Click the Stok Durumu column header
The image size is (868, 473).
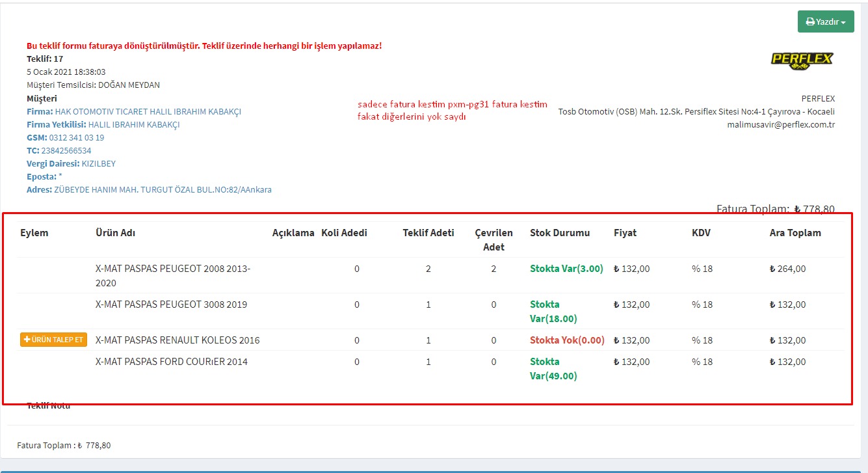560,233
